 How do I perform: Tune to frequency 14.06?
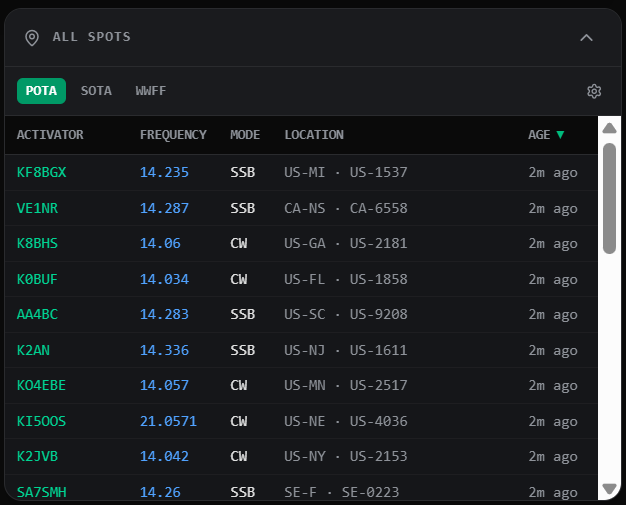click(x=160, y=244)
